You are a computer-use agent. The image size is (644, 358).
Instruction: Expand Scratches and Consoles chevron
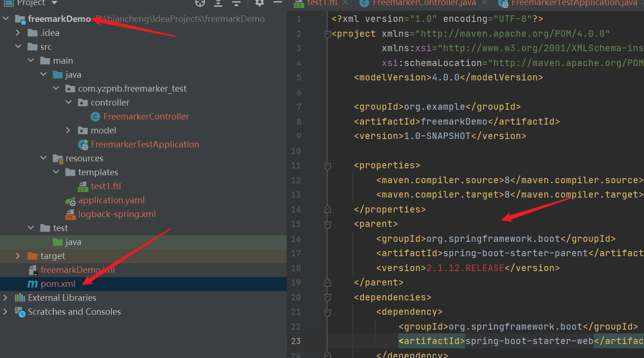[6, 312]
